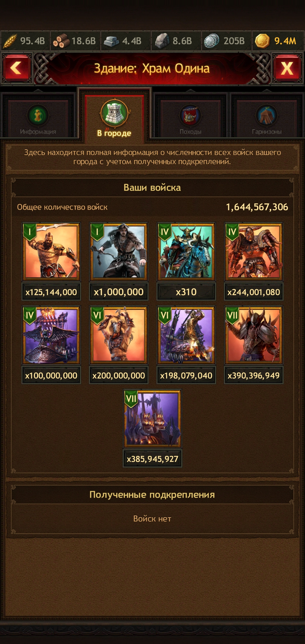This screenshot has height=644, width=305.
Task: Tap the iron ingots resource icon
Action: [x=111, y=41]
